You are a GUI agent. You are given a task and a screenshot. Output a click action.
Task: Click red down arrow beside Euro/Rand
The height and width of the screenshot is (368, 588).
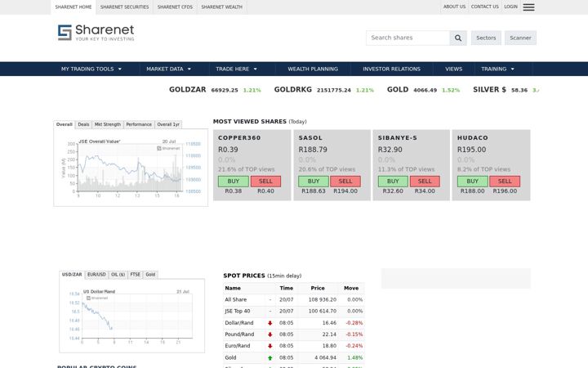click(269, 346)
